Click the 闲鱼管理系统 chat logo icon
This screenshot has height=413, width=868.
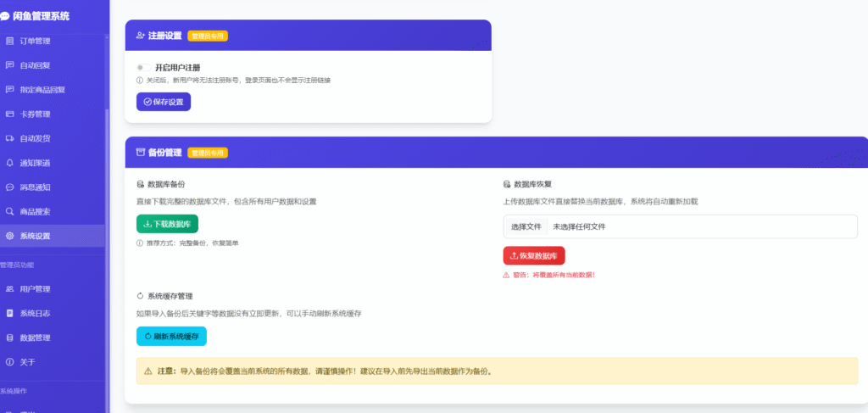click(4, 17)
